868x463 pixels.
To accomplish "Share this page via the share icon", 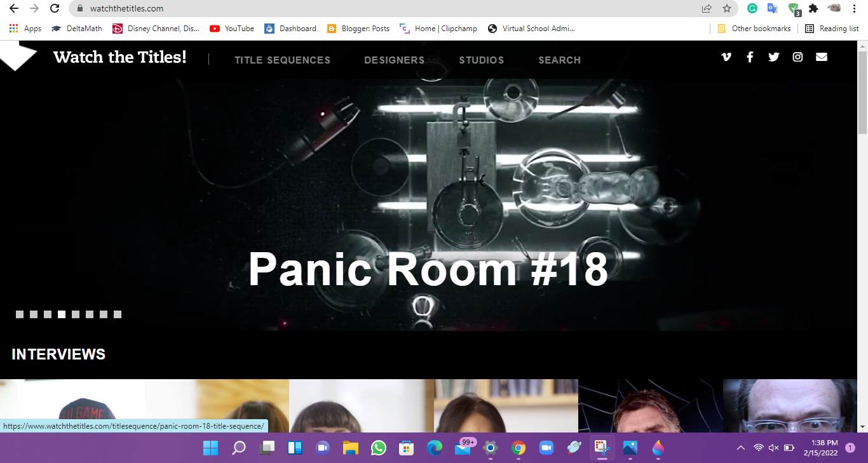I will pos(707,9).
